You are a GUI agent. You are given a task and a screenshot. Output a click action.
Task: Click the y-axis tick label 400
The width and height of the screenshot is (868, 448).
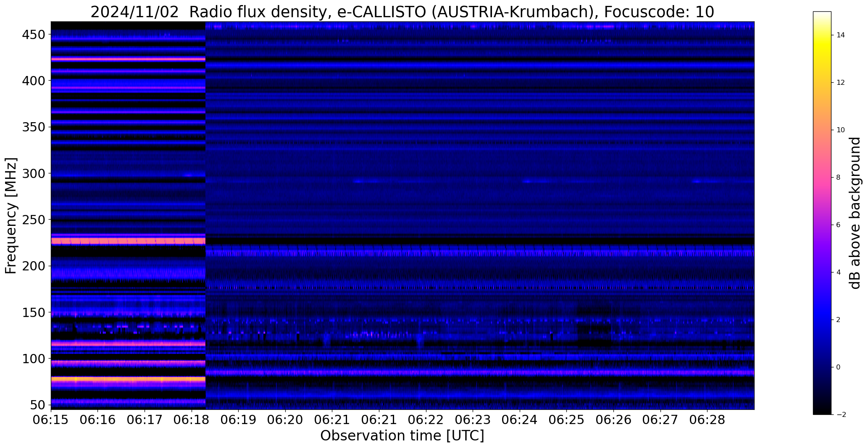33,81
